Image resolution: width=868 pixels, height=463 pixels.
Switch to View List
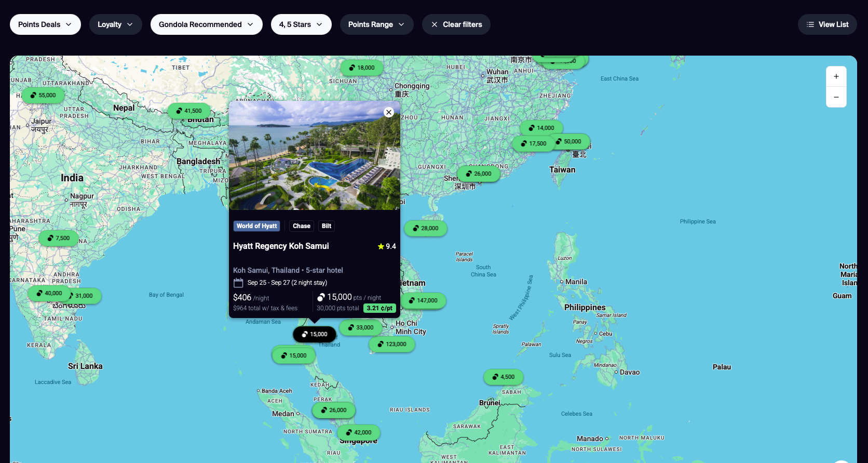pyautogui.click(x=827, y=24)
